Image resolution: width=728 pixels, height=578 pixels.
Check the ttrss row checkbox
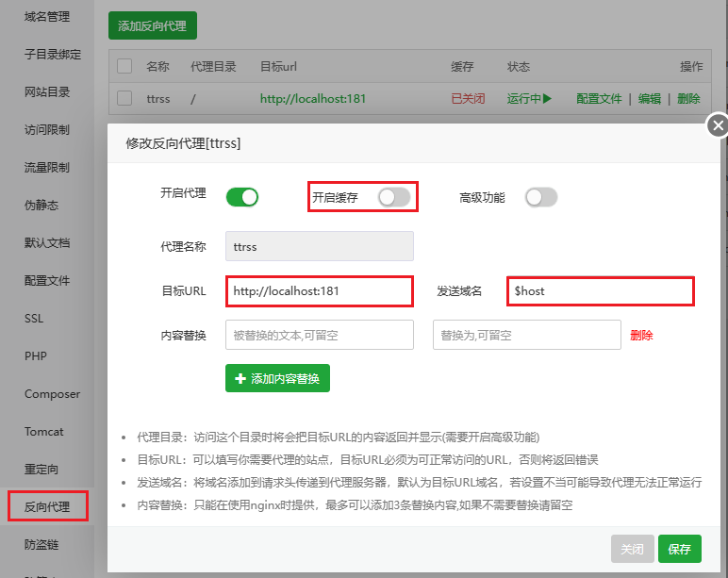coord(124,98)
